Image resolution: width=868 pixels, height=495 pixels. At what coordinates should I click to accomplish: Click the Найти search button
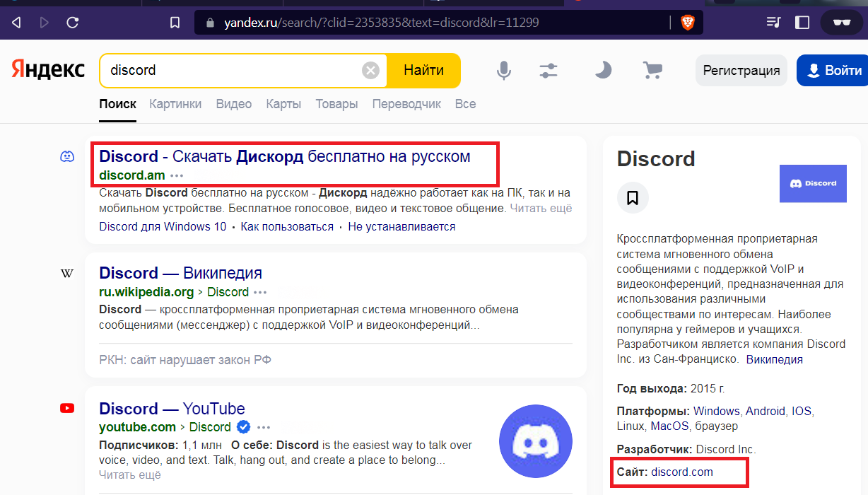pyautogui.click(x=423, y=70)
